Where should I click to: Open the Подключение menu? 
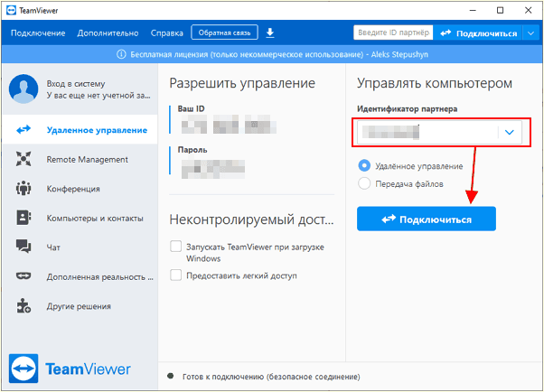coord(38,33)
